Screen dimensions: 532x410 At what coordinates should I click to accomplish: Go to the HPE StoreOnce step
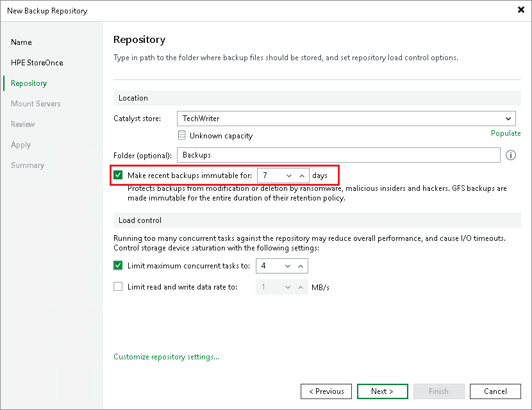(37, 63)
